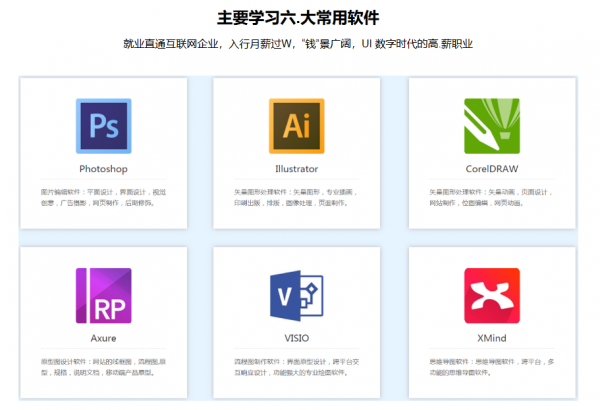
Task: Select the XMind title label
Action: pos(491,338)
